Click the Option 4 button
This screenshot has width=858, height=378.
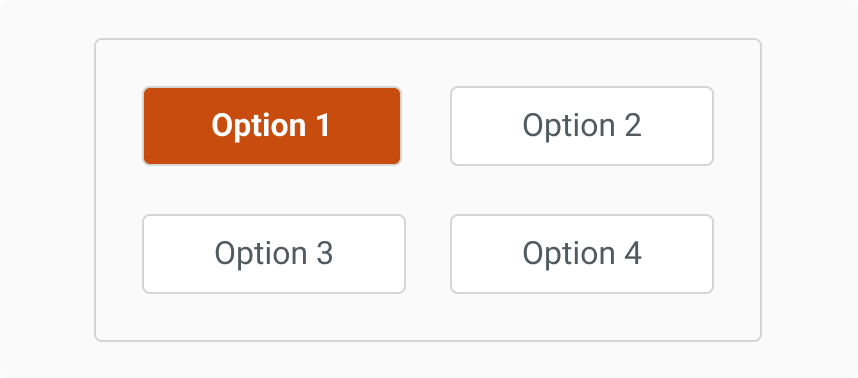click(x=582, y=254)
